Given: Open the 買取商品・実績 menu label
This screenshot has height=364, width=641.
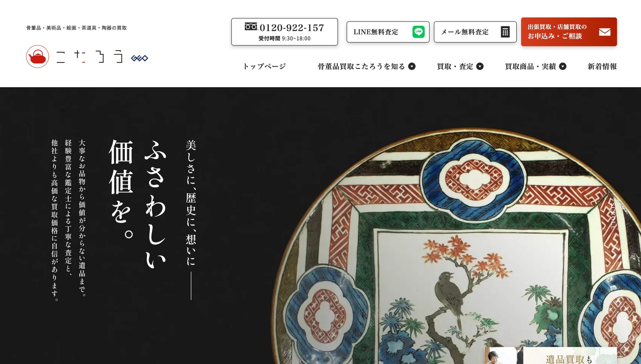Looking at the screenshot, I should pos(530,66).
